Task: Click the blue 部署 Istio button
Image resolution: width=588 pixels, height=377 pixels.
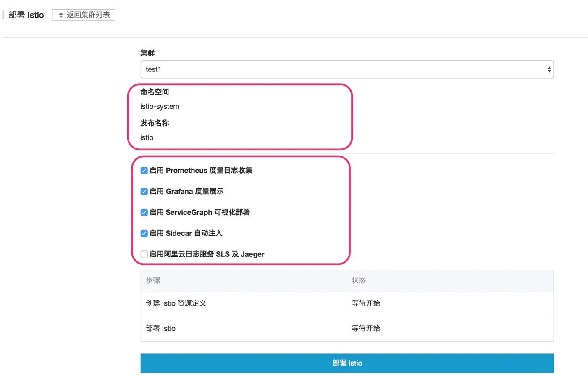Action: (x=347, y=363)
